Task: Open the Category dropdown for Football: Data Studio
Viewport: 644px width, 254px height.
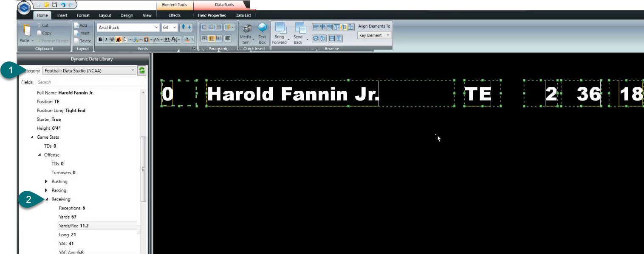Action: point(133,71)
